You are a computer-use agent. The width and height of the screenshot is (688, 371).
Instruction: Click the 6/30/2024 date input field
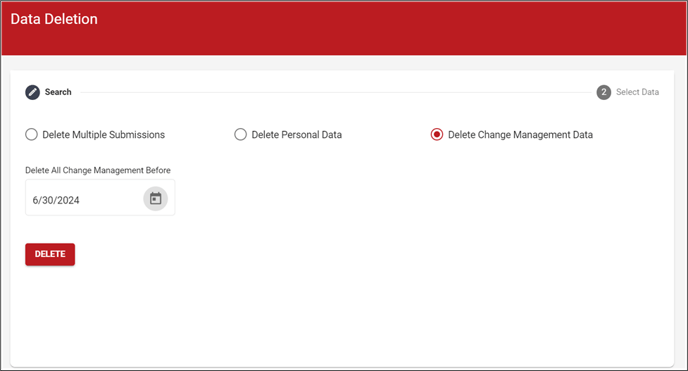100,197
